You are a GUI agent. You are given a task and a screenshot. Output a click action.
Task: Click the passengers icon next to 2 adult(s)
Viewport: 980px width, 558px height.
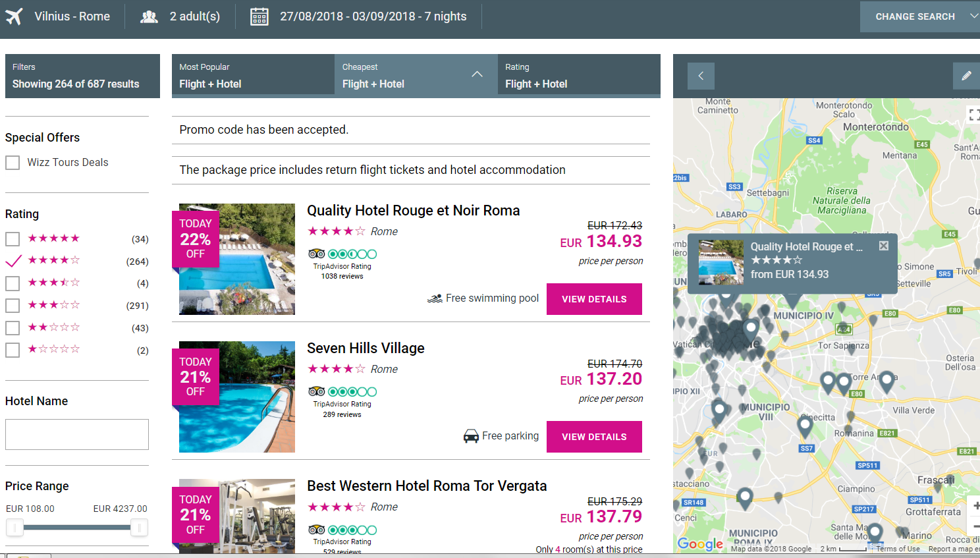coord(150,16)
